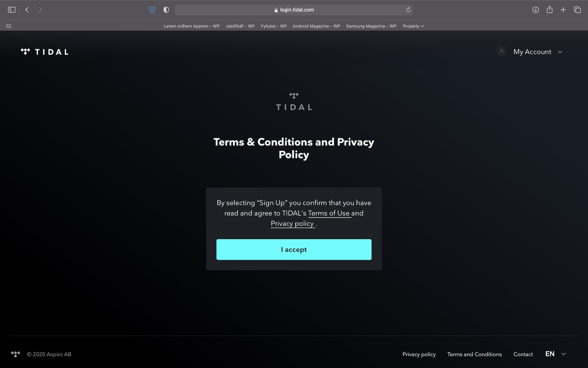Reload the page with refresh icon
The image size is (588, 368).
click(x=408, y=10)
